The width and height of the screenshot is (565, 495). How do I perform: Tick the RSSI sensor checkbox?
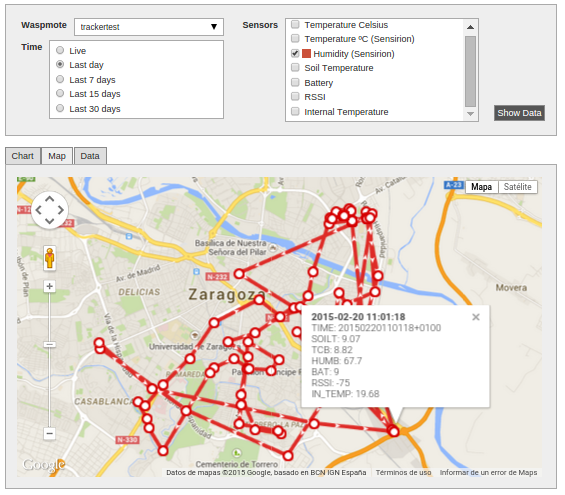(x=295, y=96)
